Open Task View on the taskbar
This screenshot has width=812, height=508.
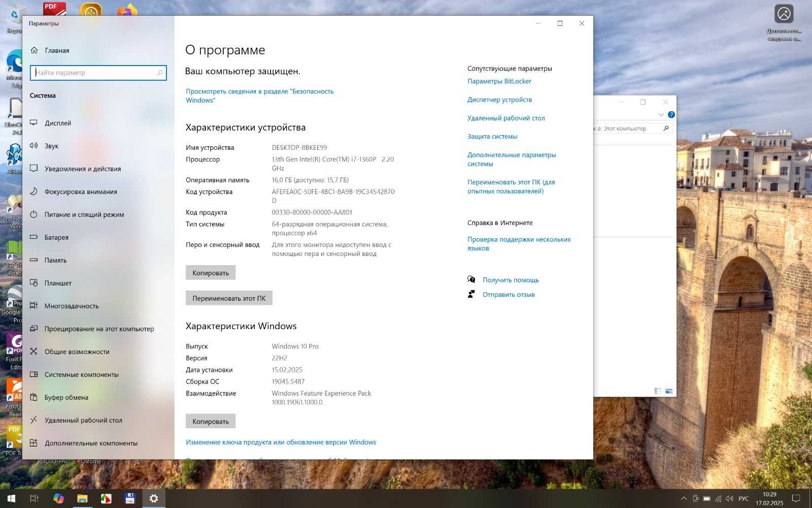coord(34,498)
